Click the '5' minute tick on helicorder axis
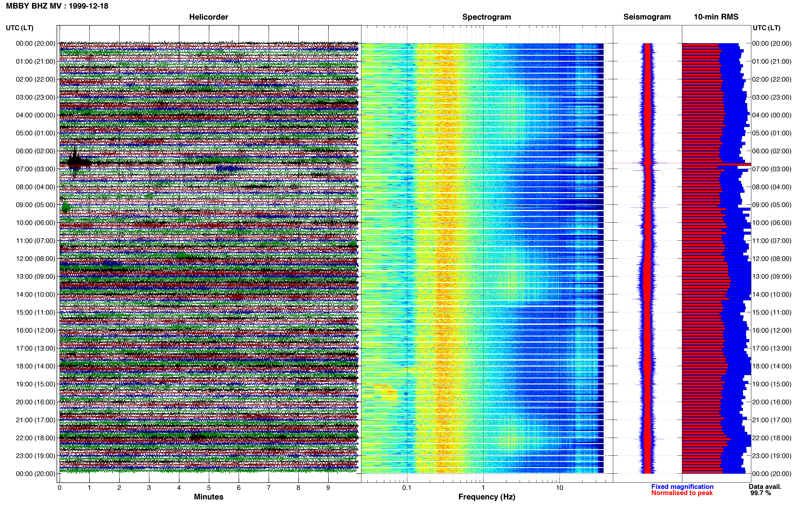 pos(209,488)
